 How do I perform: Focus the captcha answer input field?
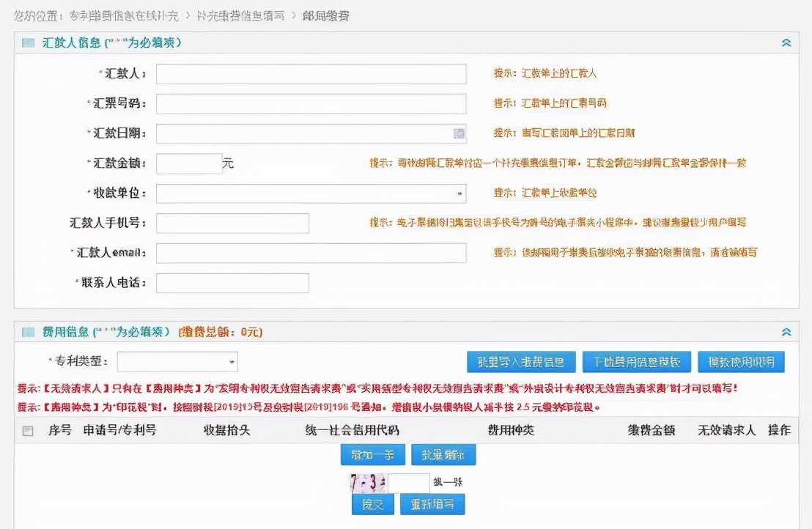pos(409,482)
